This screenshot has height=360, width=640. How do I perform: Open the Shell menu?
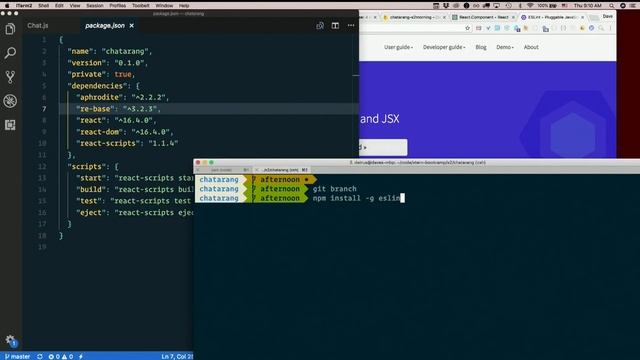44,5
